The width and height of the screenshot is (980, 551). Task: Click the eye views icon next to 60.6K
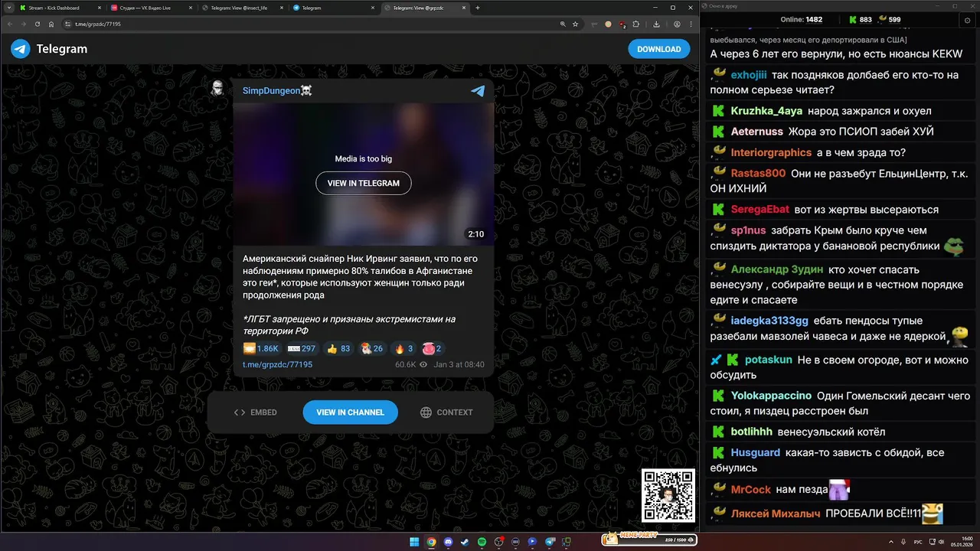(x=423, y=365)
